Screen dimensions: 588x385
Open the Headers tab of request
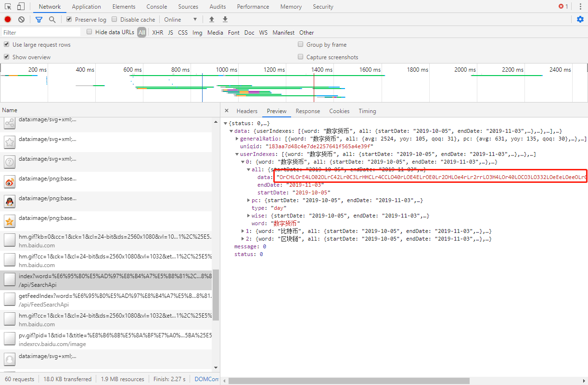[x=247, y=111]
